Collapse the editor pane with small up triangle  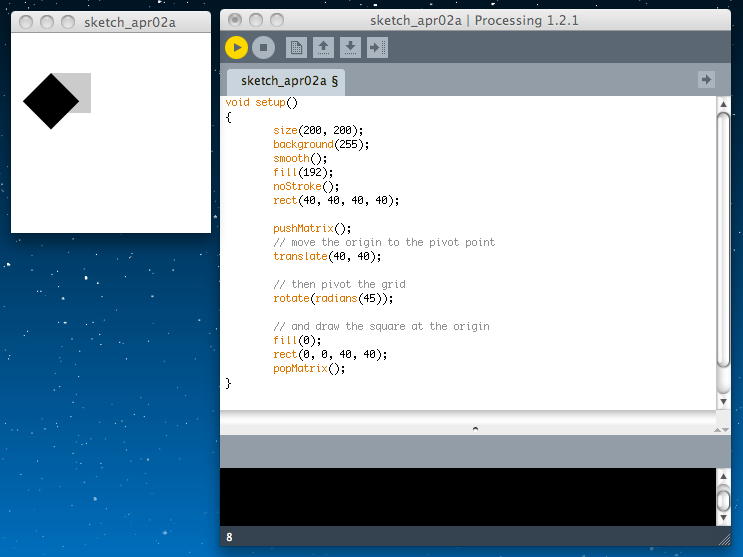point(475,428)
